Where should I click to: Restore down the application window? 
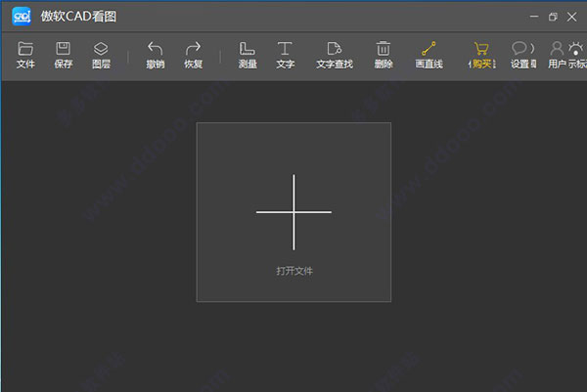pos(553,17)
